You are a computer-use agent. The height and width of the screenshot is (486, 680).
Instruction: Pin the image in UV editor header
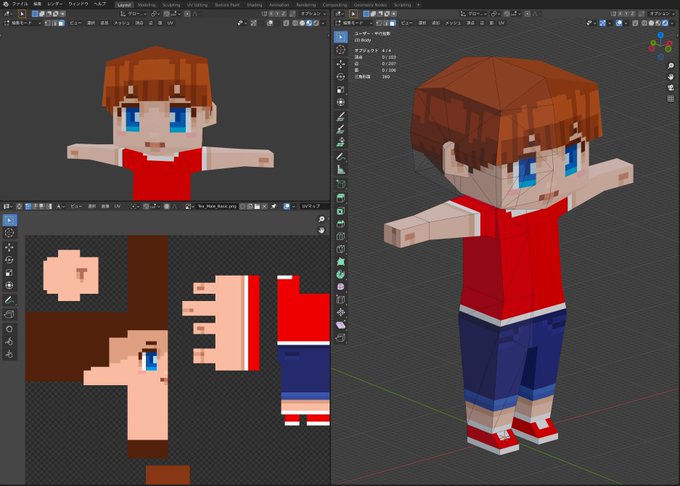(274, 206)
